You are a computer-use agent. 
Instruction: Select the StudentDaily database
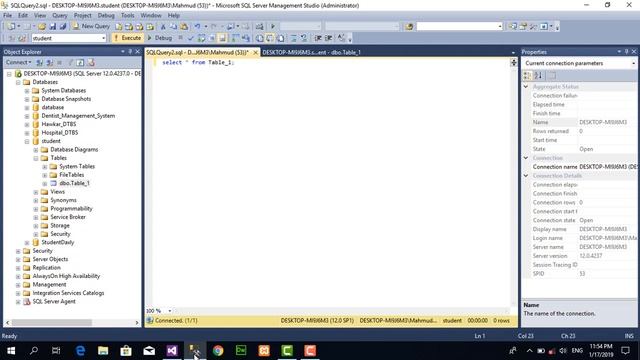58,242
